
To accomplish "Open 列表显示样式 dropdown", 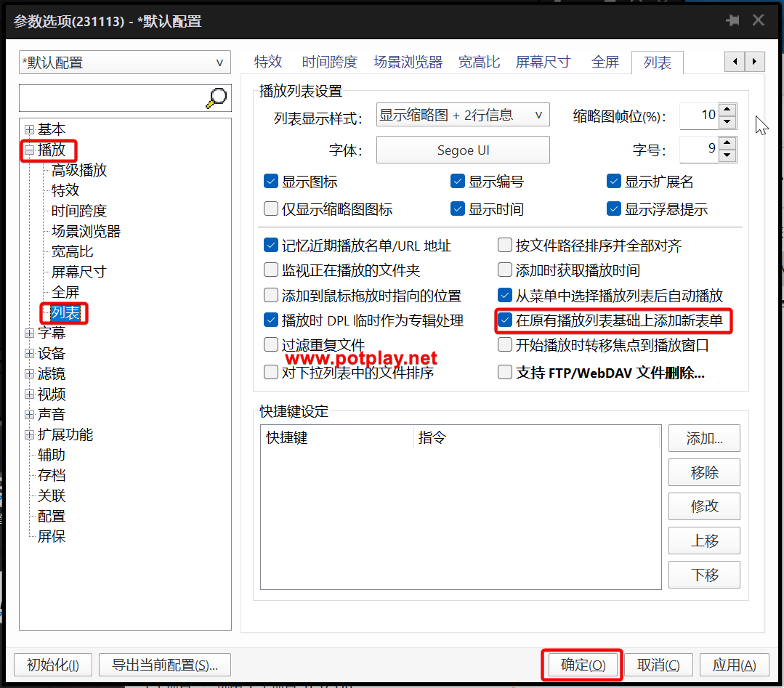I will pos(463,115).
